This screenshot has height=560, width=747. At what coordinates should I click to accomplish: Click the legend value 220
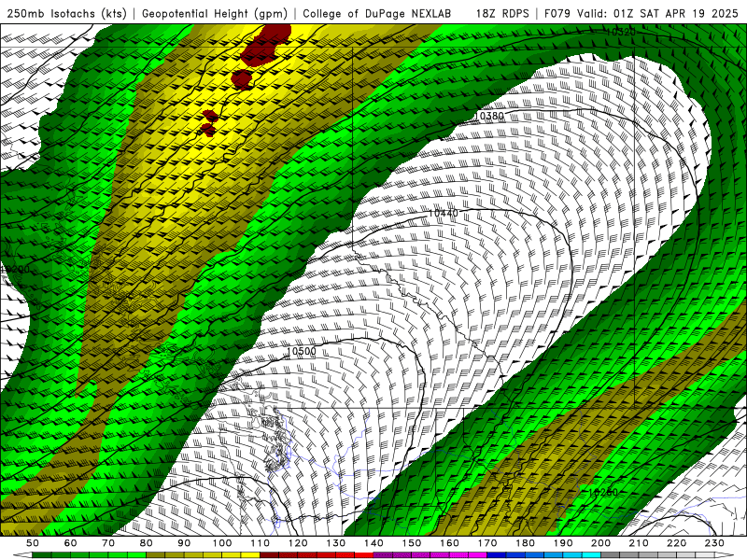[x=676, y=543]
